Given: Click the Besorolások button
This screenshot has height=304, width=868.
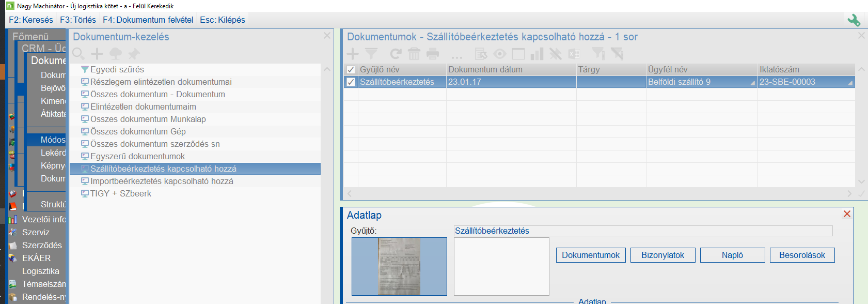Looking at the screenshot, I should pos(802,255).
